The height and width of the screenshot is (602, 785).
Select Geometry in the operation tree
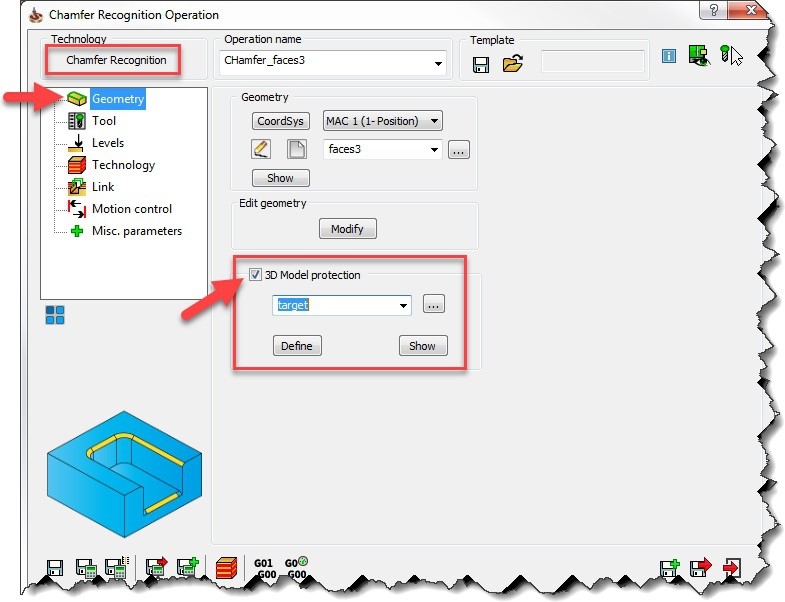pyautogui.click(x=118, y=99)
